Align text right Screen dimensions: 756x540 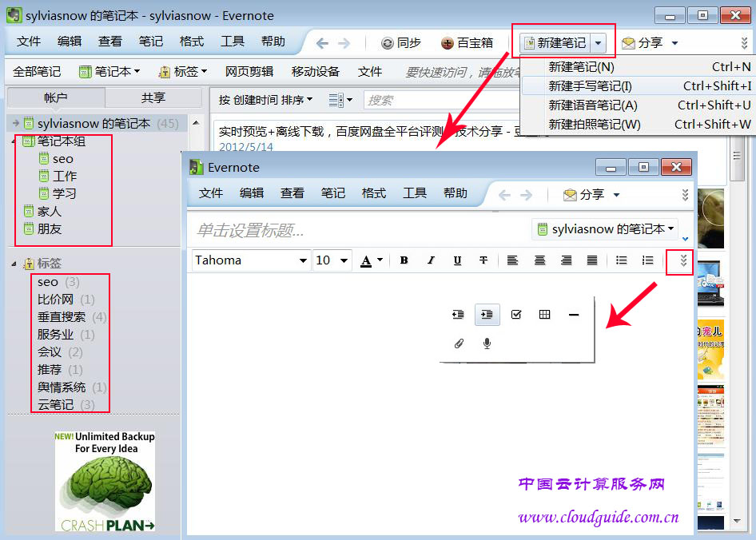[566, 260]
